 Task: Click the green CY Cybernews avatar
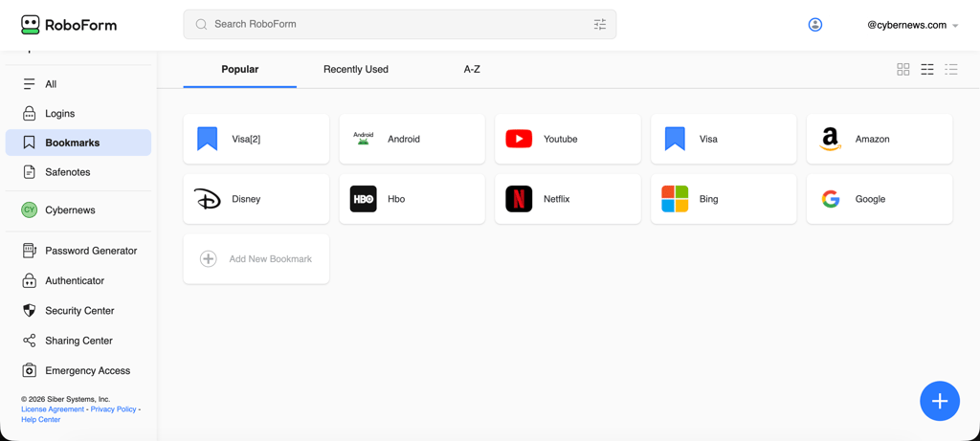click(x=29, y=209)
